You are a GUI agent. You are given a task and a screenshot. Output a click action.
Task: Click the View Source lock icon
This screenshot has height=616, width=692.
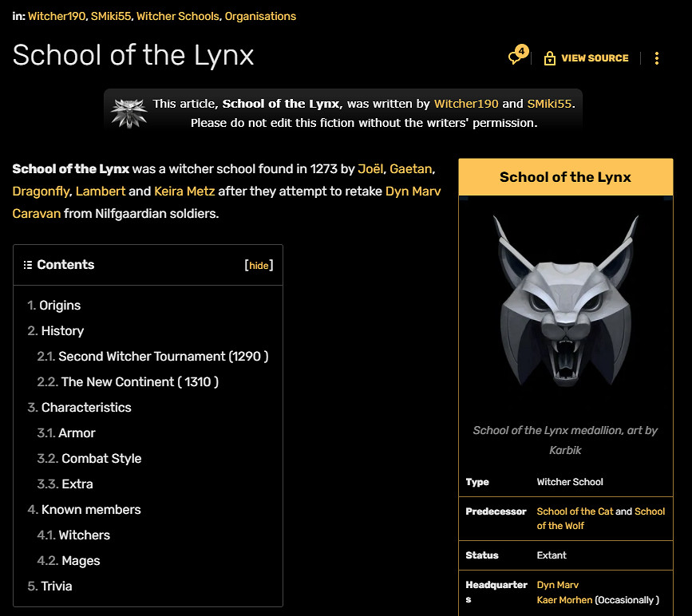(x=549, y=58)
